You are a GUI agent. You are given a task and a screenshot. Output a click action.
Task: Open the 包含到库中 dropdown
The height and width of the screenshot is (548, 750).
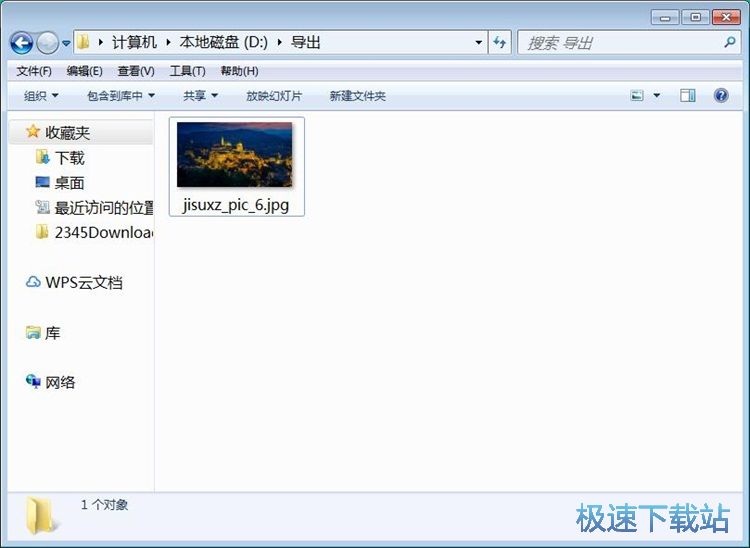point(121,96)
